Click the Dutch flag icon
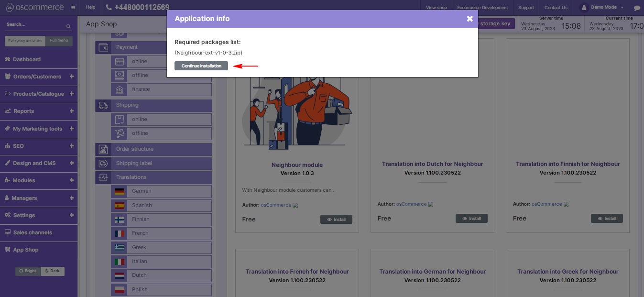Image resolution: width=644 pixels, height=297 pixels. (x=120, y=275)
